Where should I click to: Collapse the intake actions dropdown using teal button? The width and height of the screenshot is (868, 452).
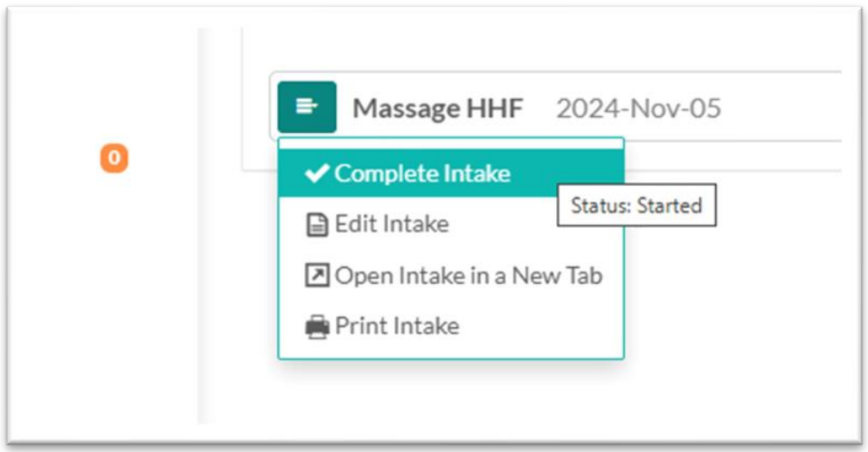point(307,107)
